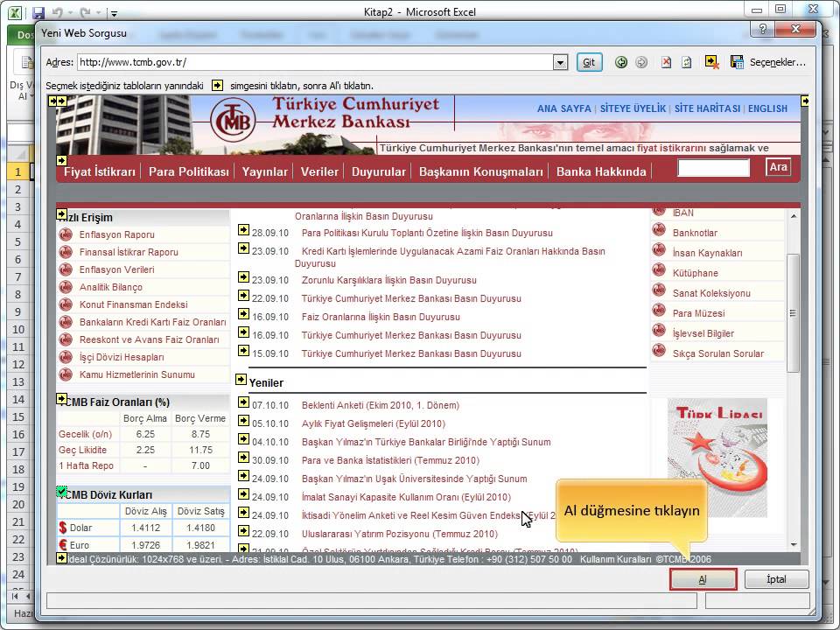This screenshot has height=630, width=840.
Task: Click the icon beside Enflasyon Raporu
Action: pyautogui.click(x=66, y=234)
